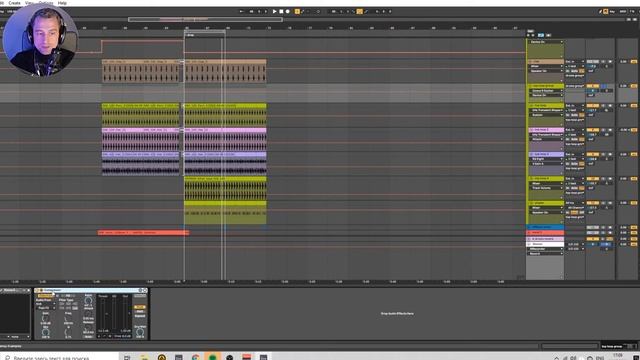Select the blue return track header
640x360 pixels.
[x=545, y=227]
